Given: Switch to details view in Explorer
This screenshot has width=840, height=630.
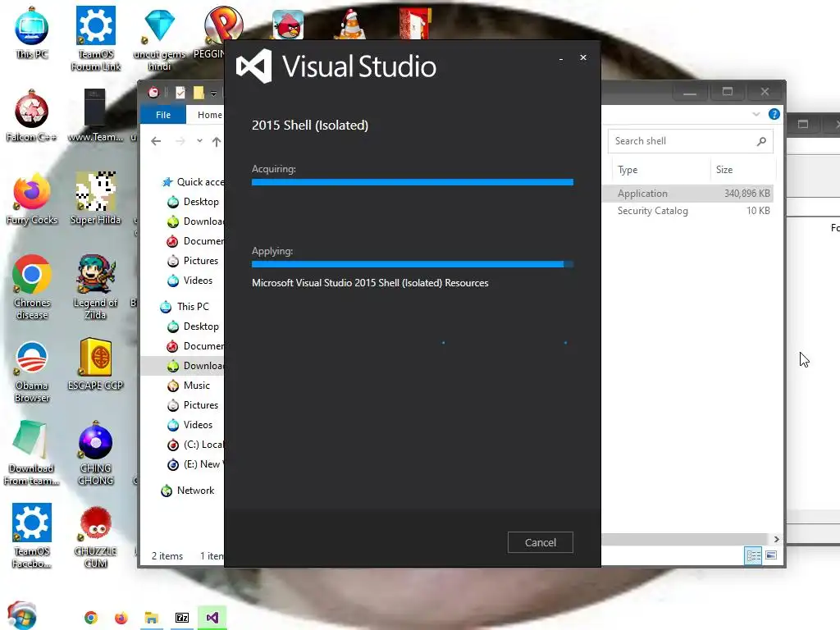Looking at the screenshot, I should click(x=753, y=555).
